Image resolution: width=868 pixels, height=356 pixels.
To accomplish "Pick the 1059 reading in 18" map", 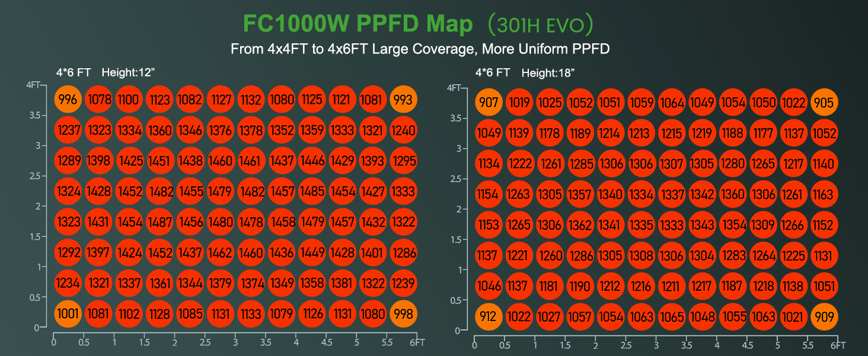I will click(x=641, y=103).
